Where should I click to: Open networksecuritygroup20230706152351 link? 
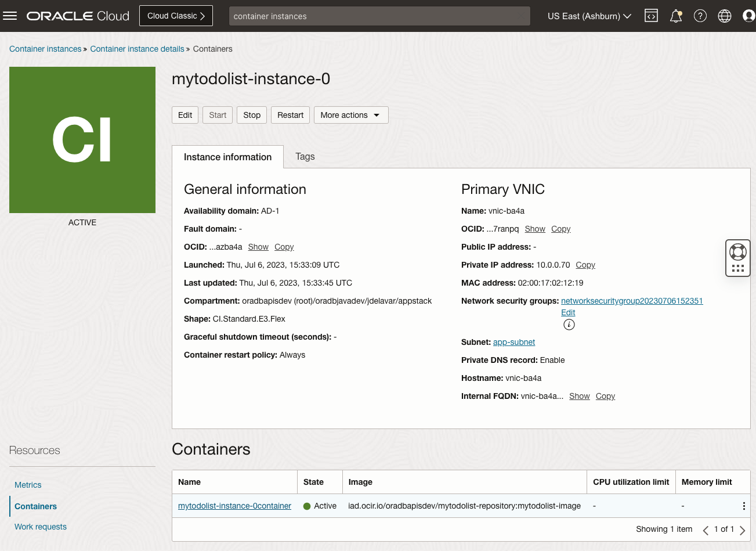coord(632,301)
